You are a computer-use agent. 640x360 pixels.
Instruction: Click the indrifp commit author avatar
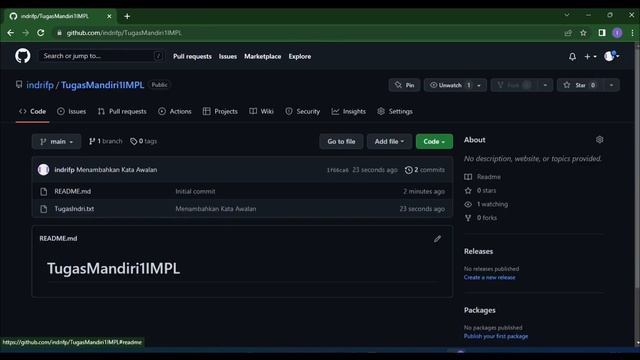pyautogui.click(x=43, y=169)
